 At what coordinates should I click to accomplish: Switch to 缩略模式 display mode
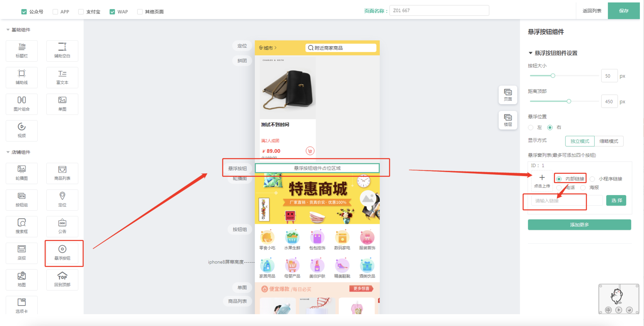pos(608,141)
